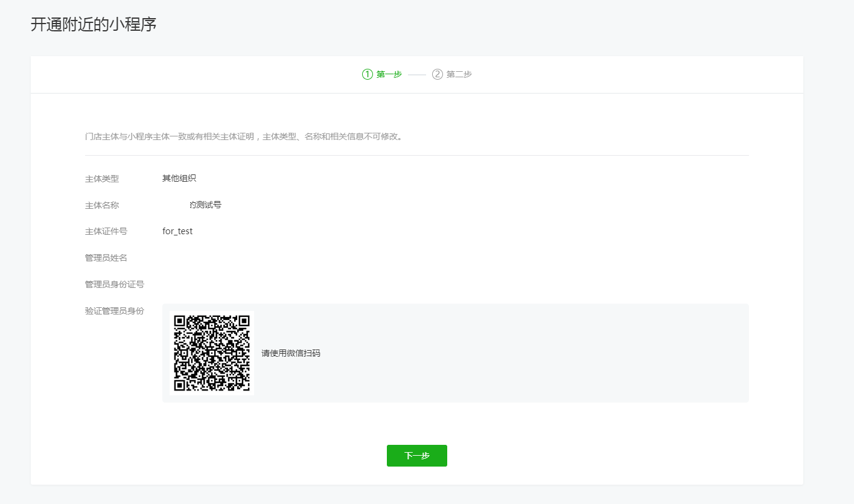
Task: Click the 主体名称 label
Action: [102, 205]
